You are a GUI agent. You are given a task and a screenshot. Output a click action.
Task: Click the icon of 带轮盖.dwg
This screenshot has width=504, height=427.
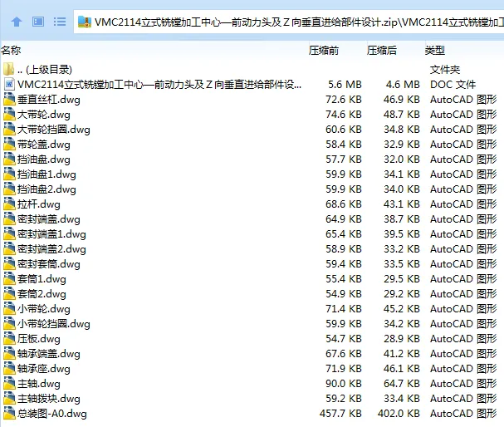(x=9, y=145)
